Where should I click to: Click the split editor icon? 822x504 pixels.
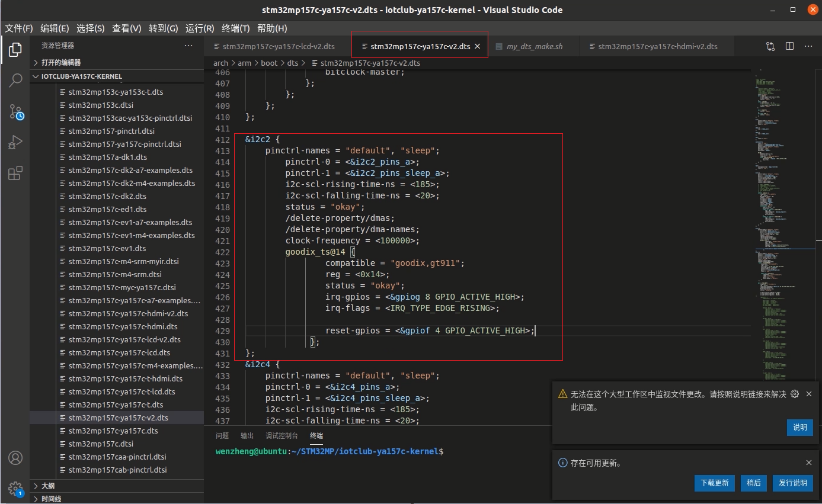pyautogui.click(x=789, y=46)
